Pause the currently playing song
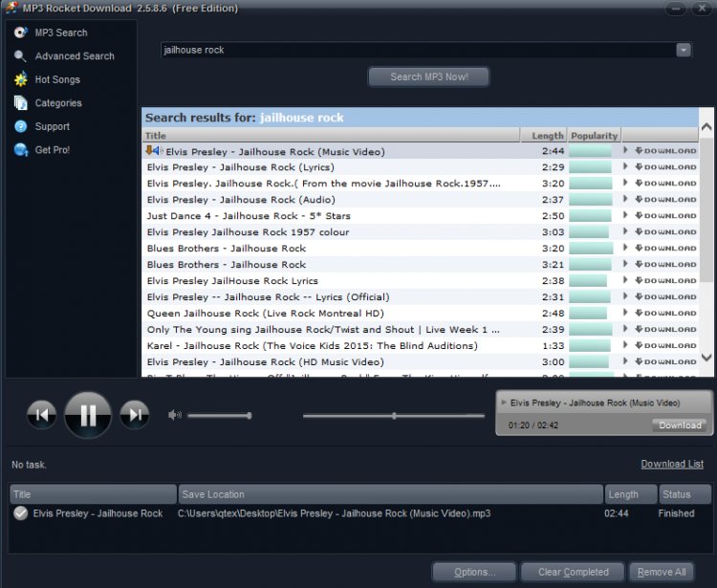The image size is (717, 588). (88, 415)
